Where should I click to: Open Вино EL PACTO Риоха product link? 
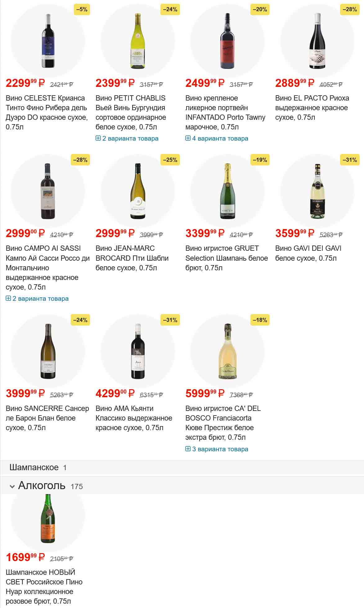(x=312, y=108)
